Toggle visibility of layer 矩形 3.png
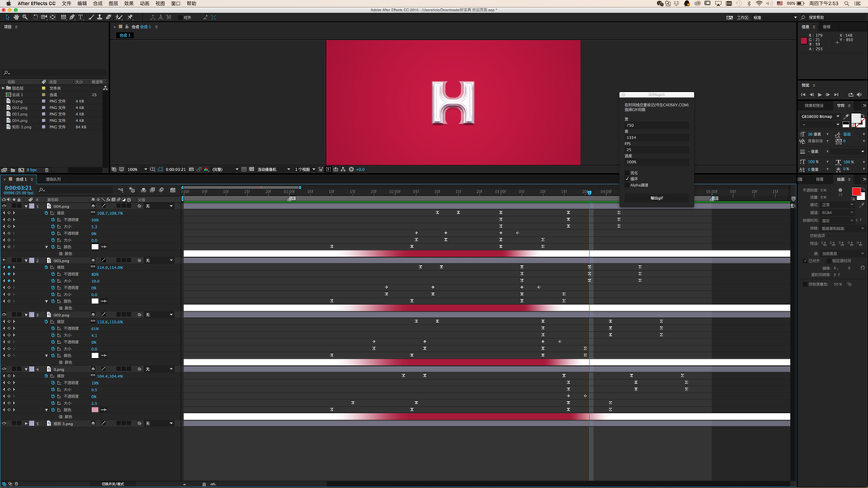The width and height of the screenshot is (868, 488). [x=4, y=423]
